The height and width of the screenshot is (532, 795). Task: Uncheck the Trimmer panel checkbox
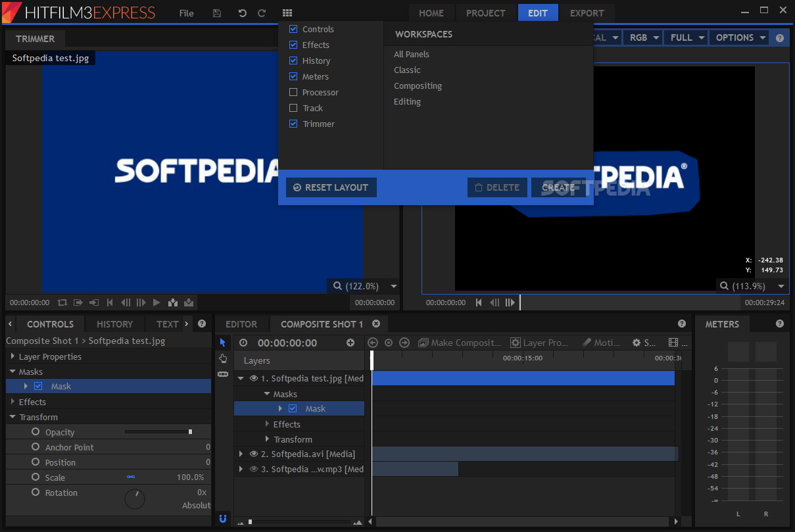293,124
